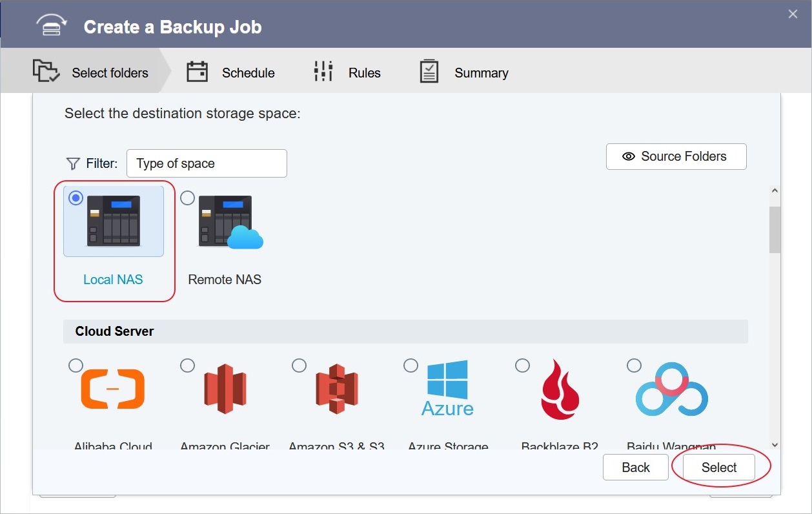Open the Type of space filter dropdown

click(x=207, y=163)
